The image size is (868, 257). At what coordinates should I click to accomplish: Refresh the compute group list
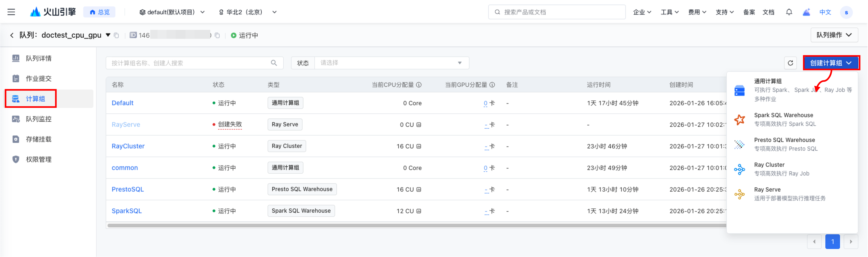pos(790,63)
